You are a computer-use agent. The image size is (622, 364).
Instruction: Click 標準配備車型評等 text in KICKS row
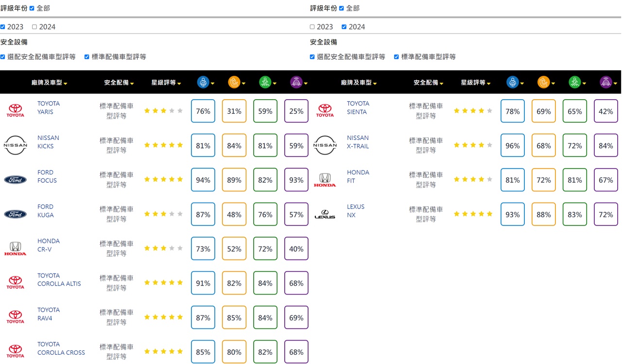click(x=117, y=145)
